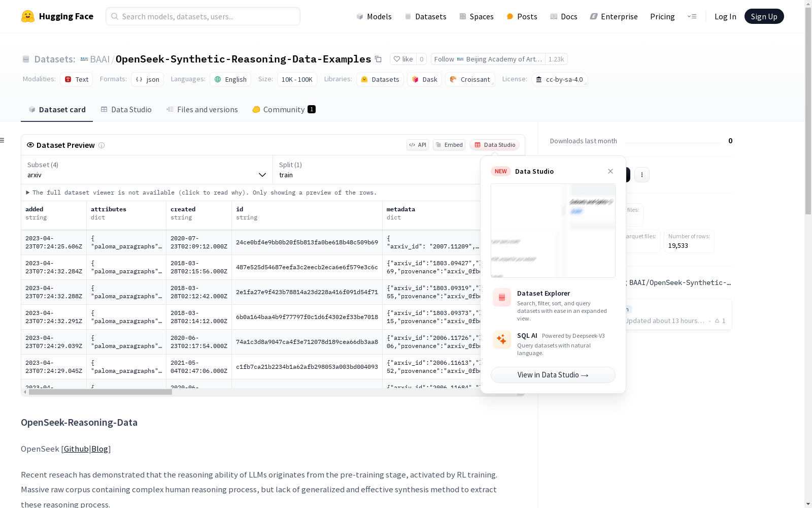Click the Hugging Face logo icon

coord(28,16)
